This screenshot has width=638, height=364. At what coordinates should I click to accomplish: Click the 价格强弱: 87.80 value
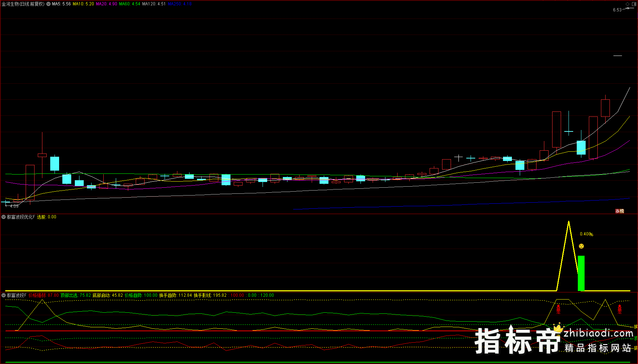(x=43, y=295)
